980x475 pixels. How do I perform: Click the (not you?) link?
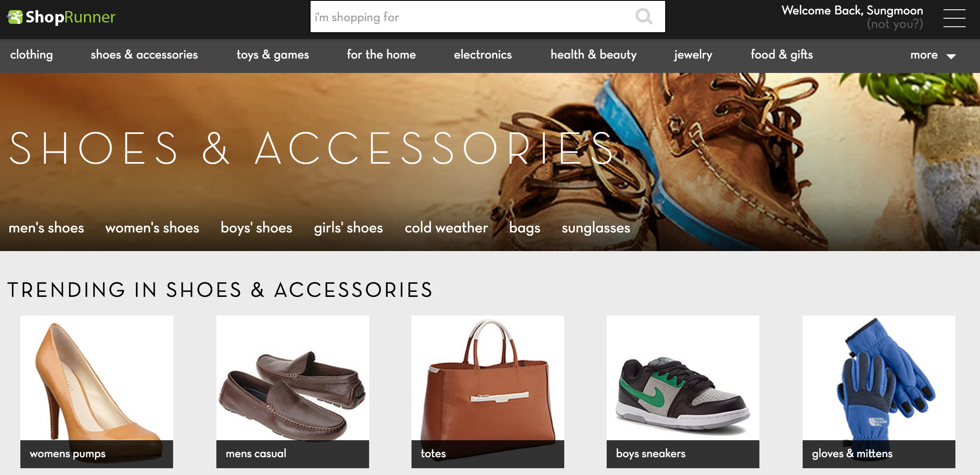tap(895, 24)
